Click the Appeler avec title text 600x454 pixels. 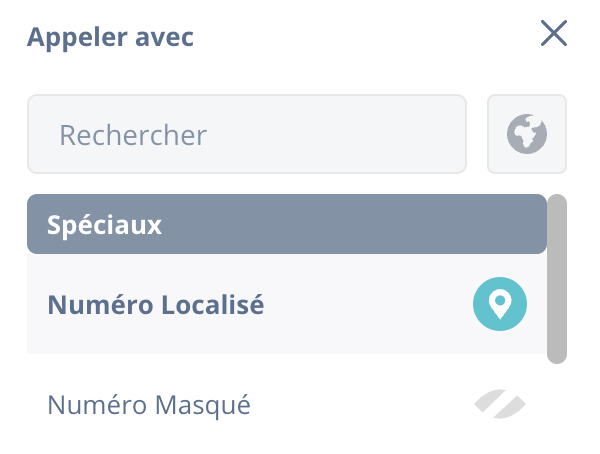(x=110, y=37)
